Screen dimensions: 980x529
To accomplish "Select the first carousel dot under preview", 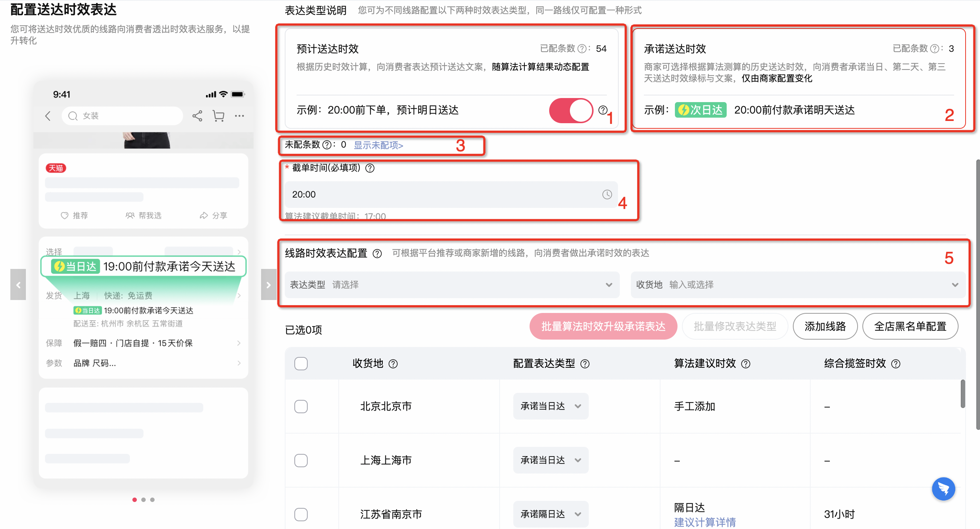I will [x=134, y=500].
